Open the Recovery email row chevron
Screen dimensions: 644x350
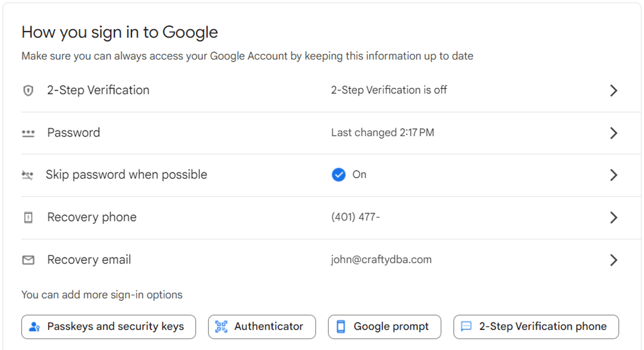click(614, 260)
